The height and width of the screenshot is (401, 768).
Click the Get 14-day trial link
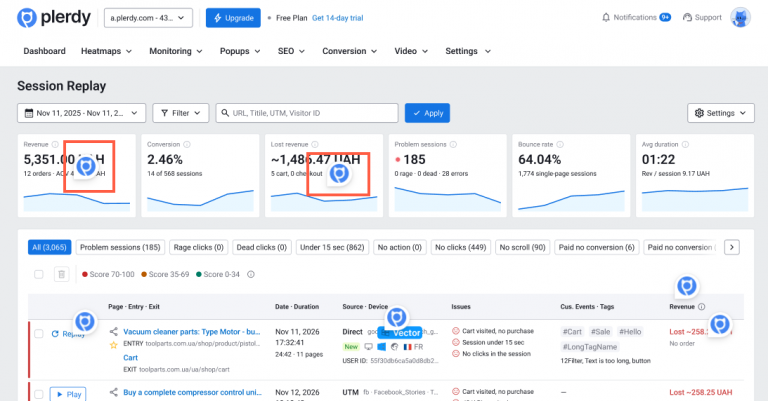(x=337, y=18)
